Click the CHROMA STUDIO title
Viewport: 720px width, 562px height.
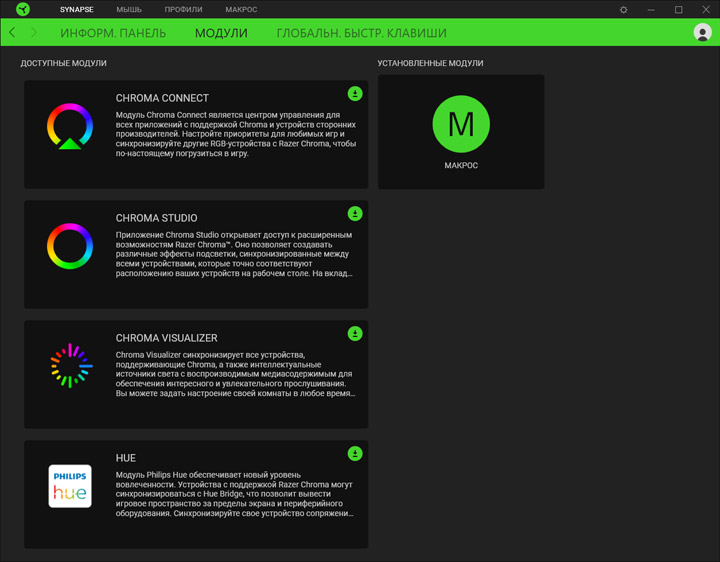click(x=157, y=218)
